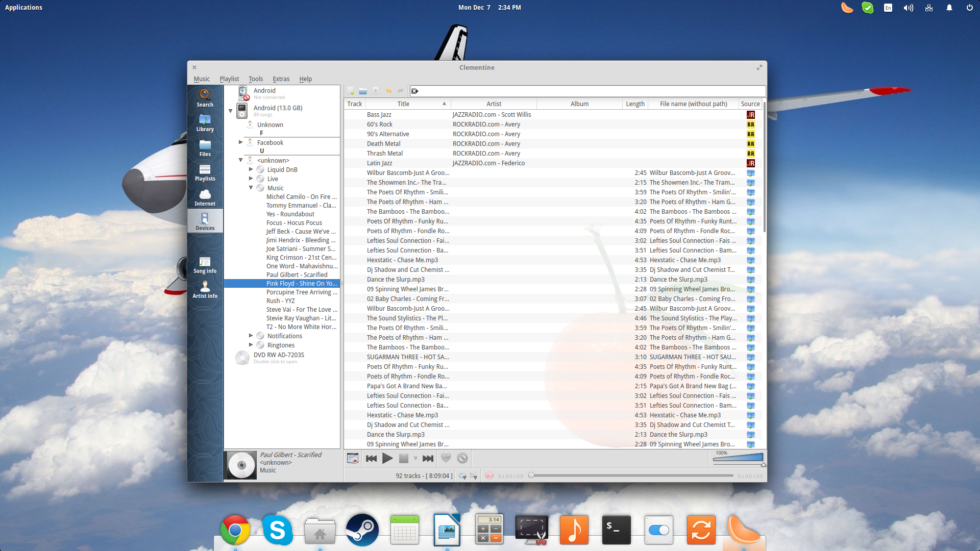
Task: Open the Help menu
Action: point(305,79)
